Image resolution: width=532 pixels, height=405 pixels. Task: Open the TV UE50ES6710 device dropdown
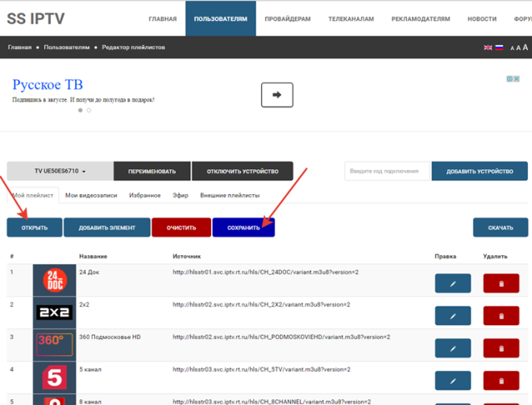[x=60, y=172]
